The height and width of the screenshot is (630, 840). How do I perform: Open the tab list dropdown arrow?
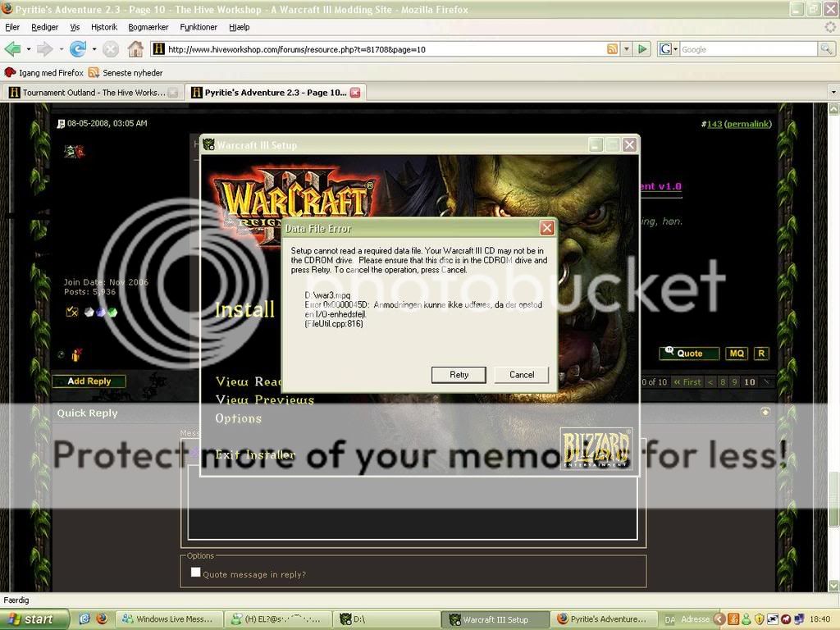833,92
